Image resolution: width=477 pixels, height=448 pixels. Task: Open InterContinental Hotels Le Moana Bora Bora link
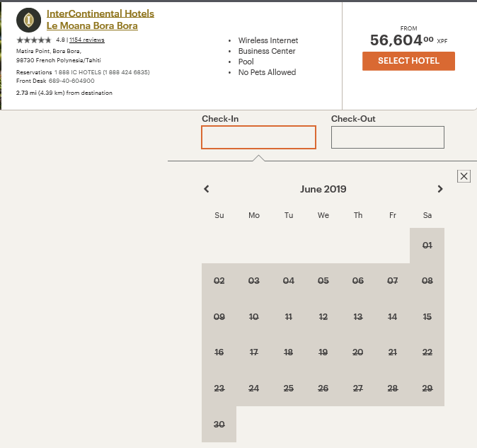point(100,20)
